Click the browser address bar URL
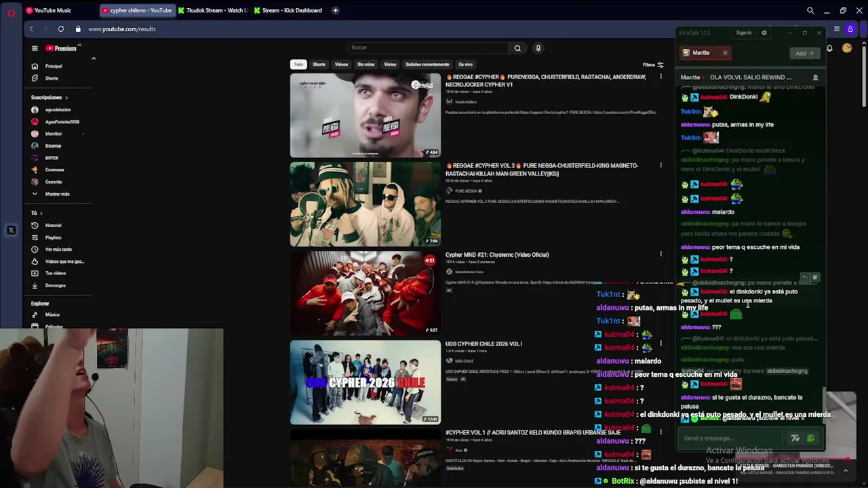This screenshot has height=488, width=868. coord(122,29)
